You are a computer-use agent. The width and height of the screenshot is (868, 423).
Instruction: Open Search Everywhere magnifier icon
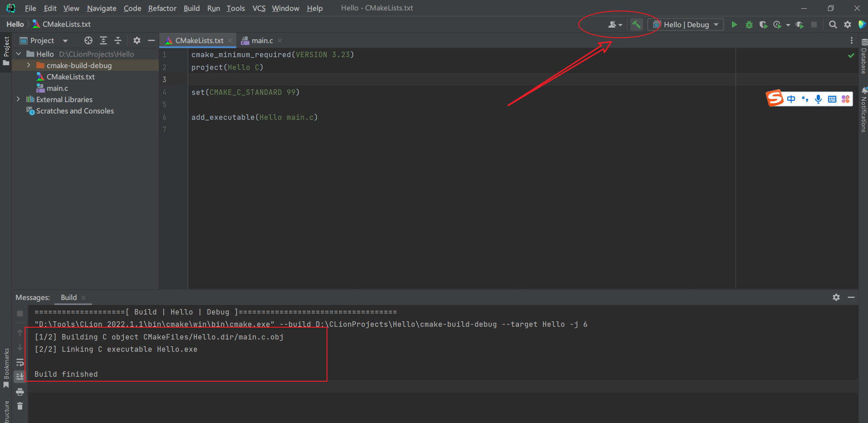[833, 25]
